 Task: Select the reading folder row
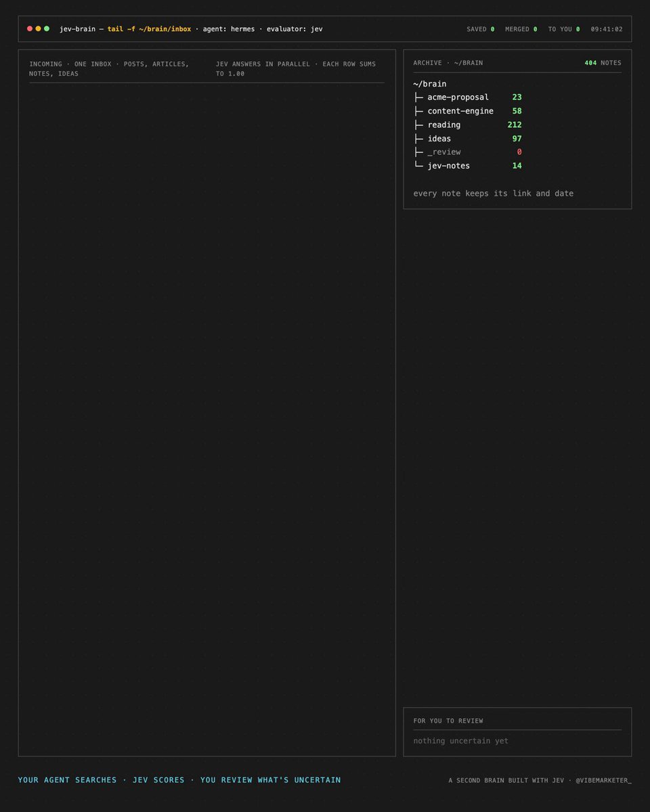point(467,125)
